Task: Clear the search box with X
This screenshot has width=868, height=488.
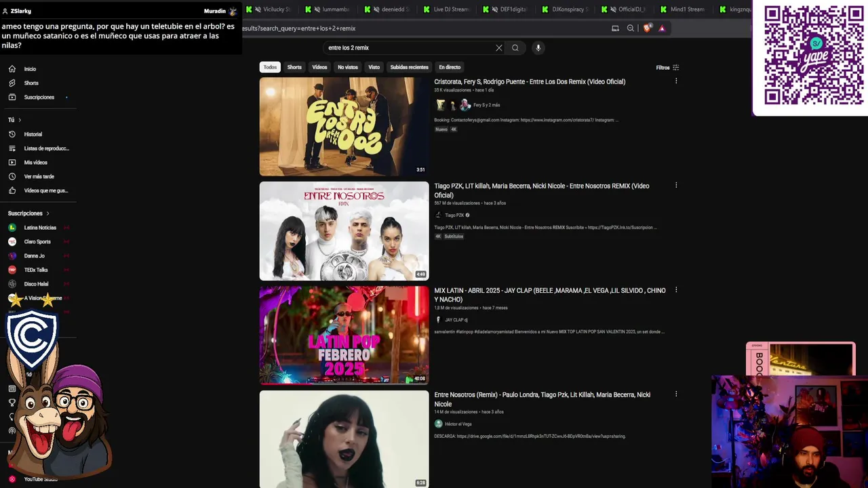Action: pos(499,47)
